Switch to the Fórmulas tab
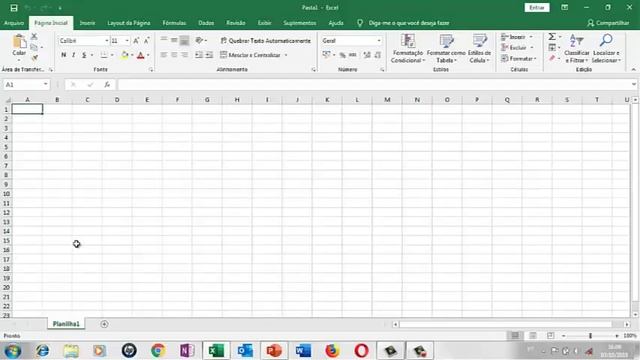Image resolution: width=640 pixels, height=360 pixels. point(174,23)
